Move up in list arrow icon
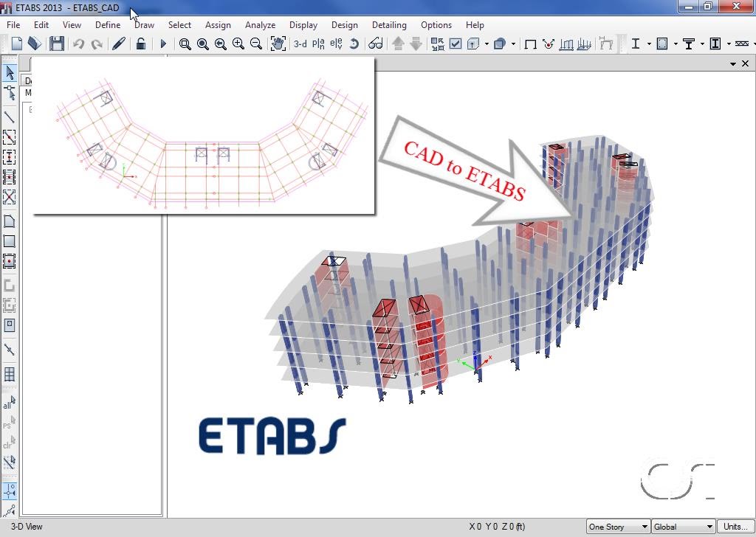 (x=398, y=44)
